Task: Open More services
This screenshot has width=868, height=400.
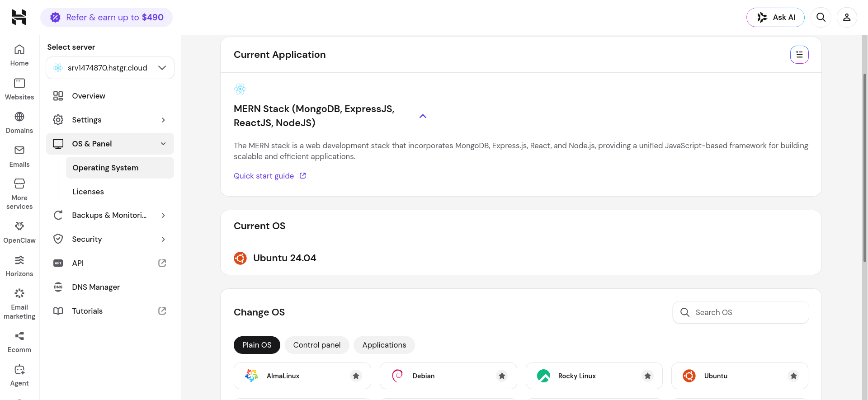Action: tap(19, 194)
